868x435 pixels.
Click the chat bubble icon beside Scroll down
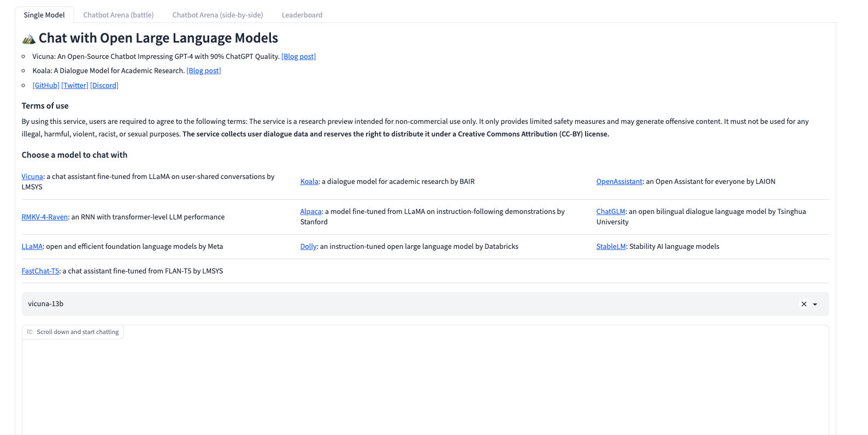click(30, 332)
